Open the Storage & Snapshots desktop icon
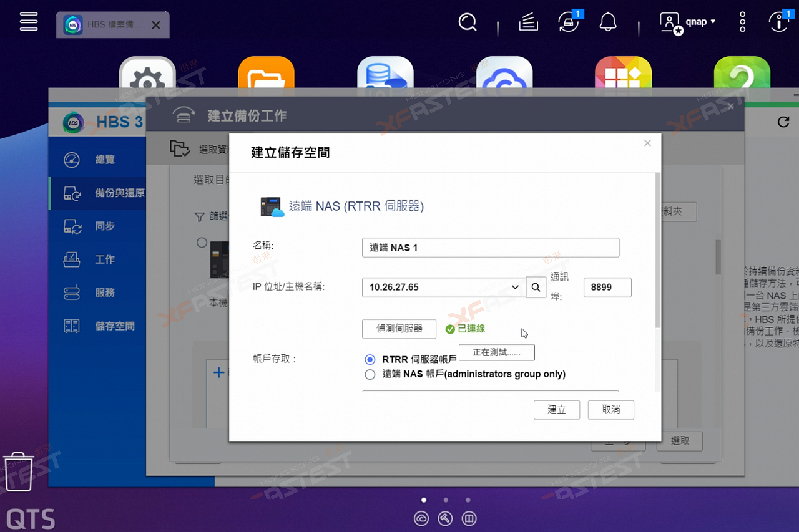 coord(385,74)
